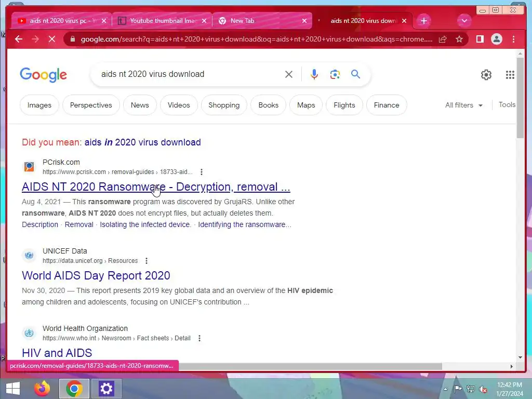Open options for the PCrisk.com result
The image size is (532, 399).
point(202,172)
